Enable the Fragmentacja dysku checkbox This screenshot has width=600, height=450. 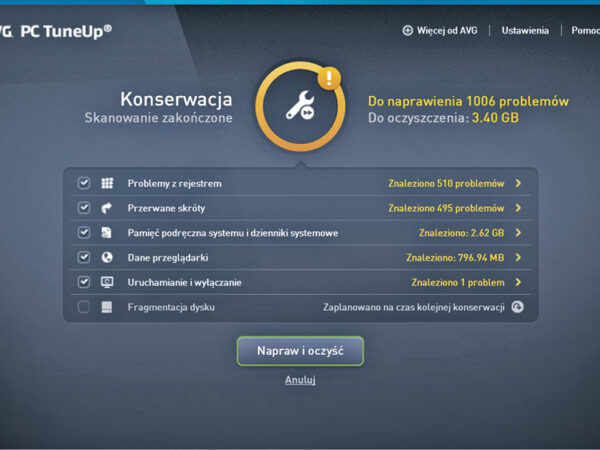pos(83,307)
